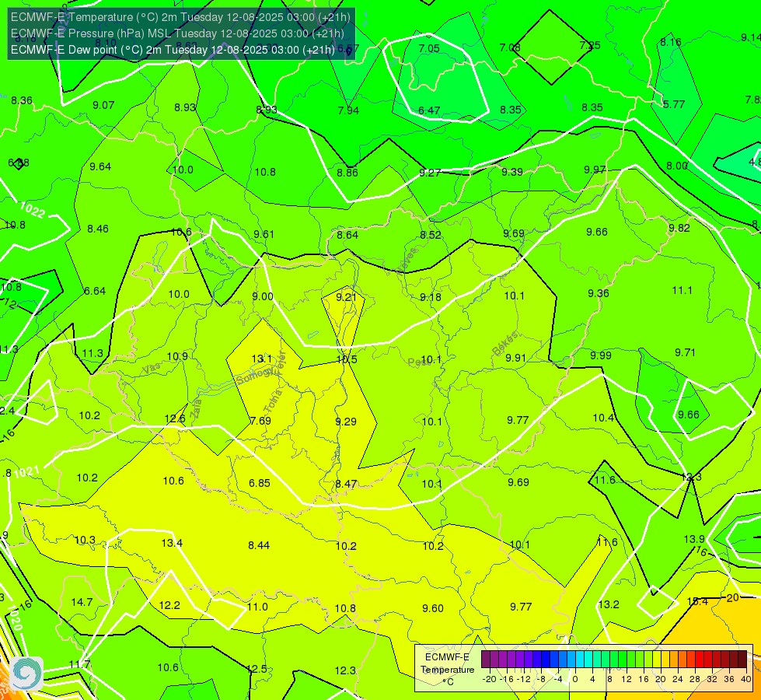761x700 pixels.
Task: Click the 9.99 value
Action: pos(600,355)
